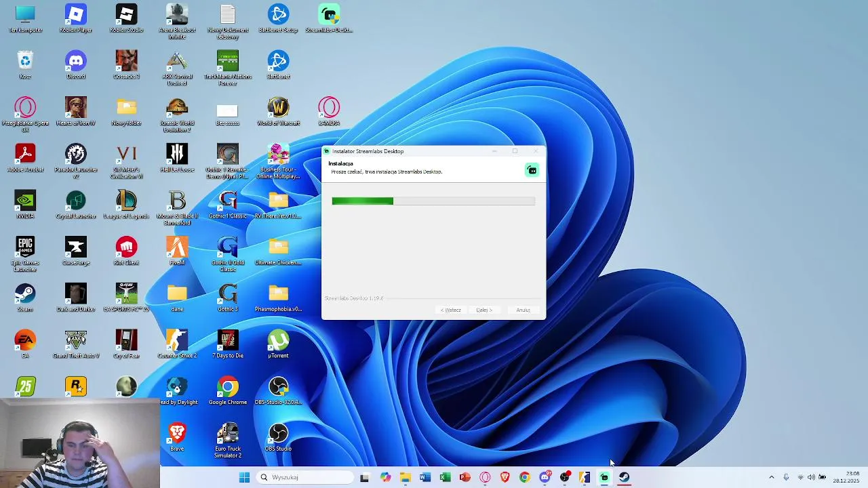Viewport: 868px width, 488px height.
Task: Switch to Steam in the taskbar
Action: [x=624, y=477]
